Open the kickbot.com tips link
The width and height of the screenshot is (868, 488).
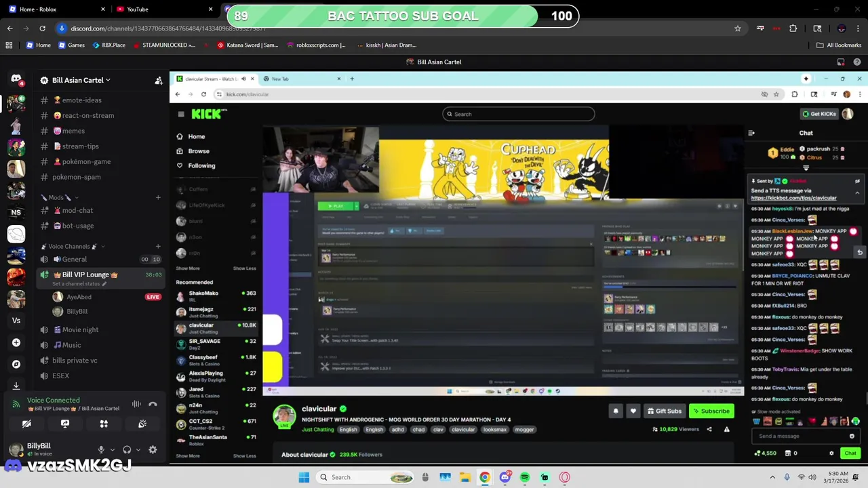[793, 198]
